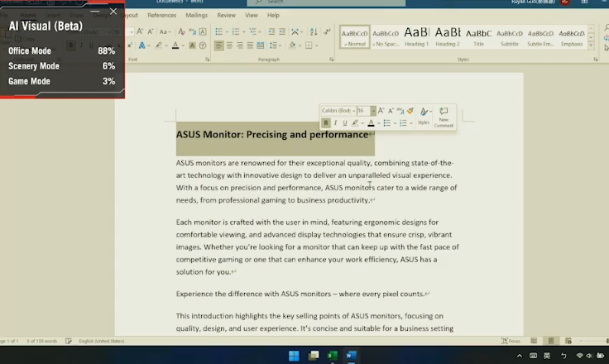Open the References tab
Screen dimensions: 609x364
click(x=161, y=15)
